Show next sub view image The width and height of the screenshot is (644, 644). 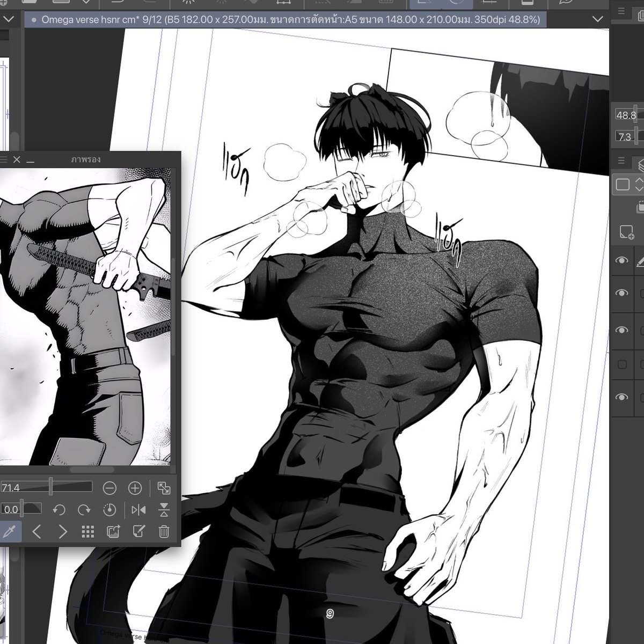point(63,532)
